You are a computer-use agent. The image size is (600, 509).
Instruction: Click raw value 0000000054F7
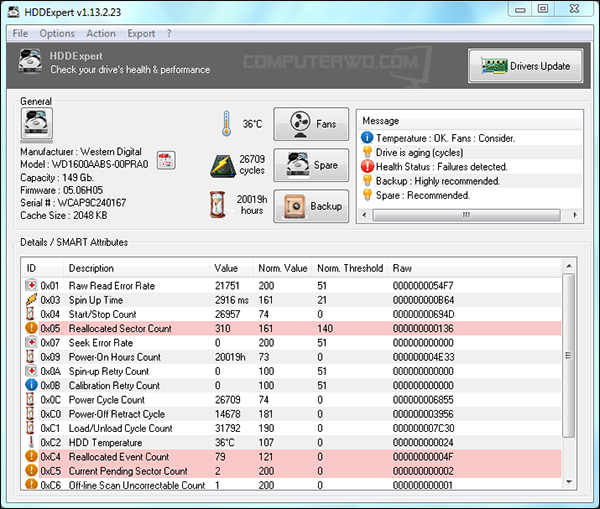[x=423, y=285]
